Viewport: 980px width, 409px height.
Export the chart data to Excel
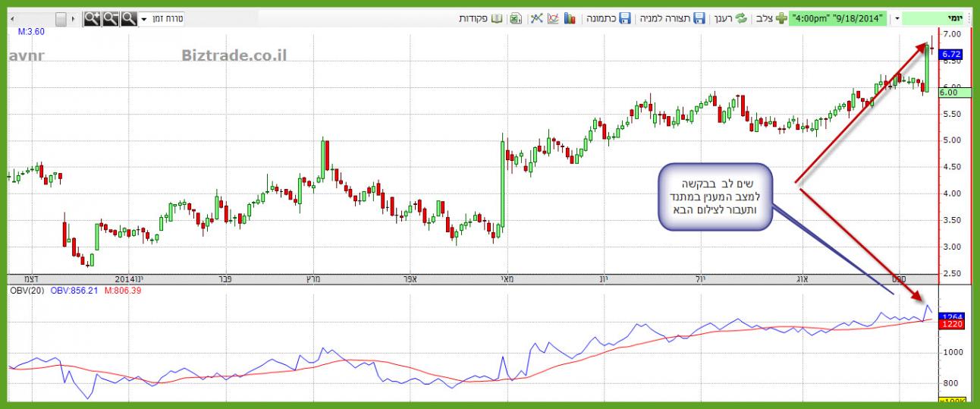[515, 18]
